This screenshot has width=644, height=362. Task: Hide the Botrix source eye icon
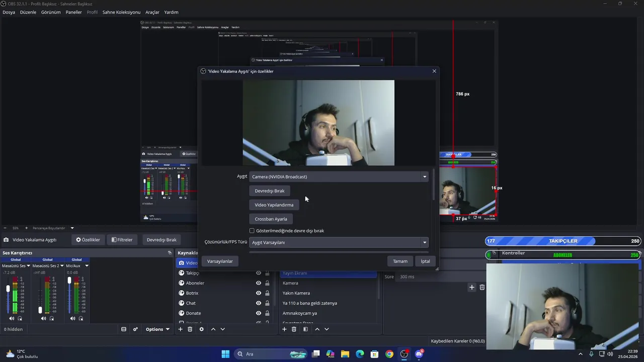coord(259,293)
